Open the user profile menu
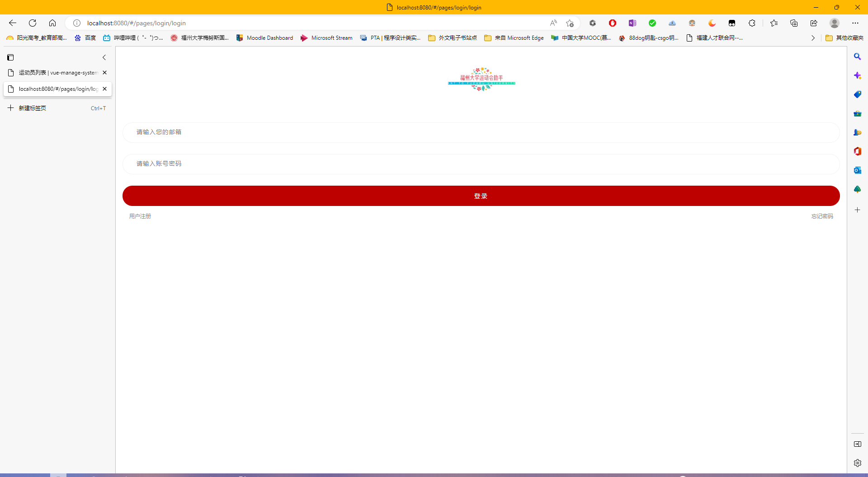This screenshot has height=477, width=868. point(835,23)
